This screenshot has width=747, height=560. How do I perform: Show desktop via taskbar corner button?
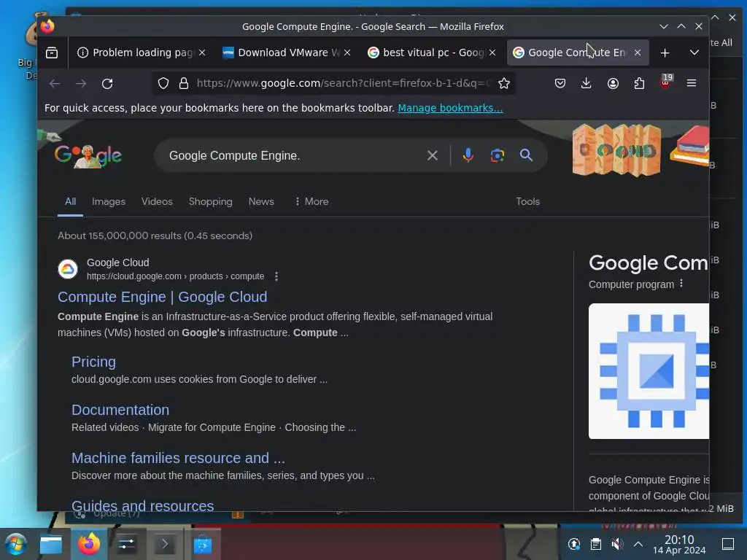pos(727,544)
